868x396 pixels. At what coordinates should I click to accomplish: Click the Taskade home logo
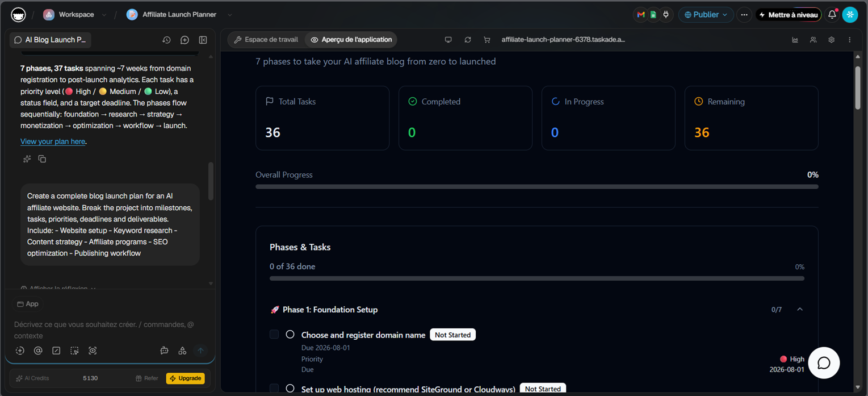coord(18,15)
